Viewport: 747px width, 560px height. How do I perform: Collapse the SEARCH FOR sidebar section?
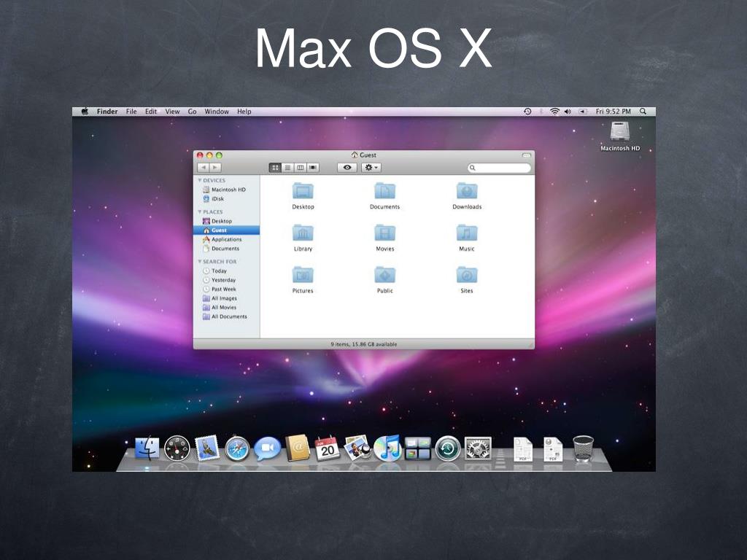point(200,262)
